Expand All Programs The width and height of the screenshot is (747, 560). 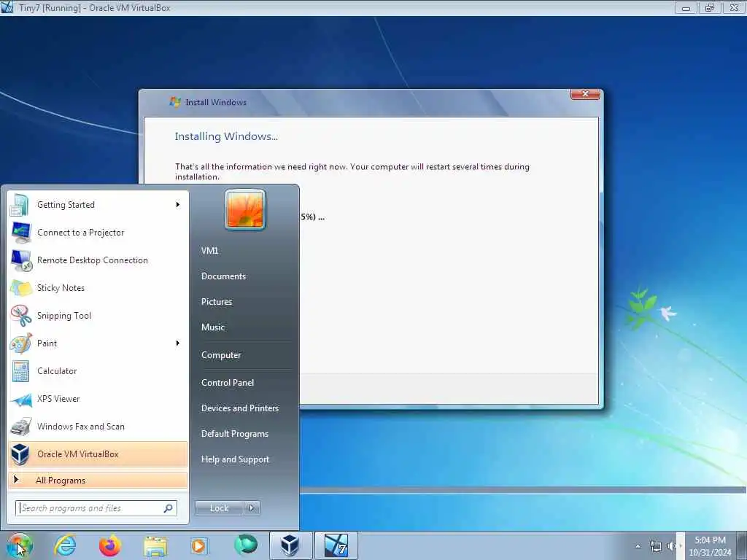coord(98,480)
